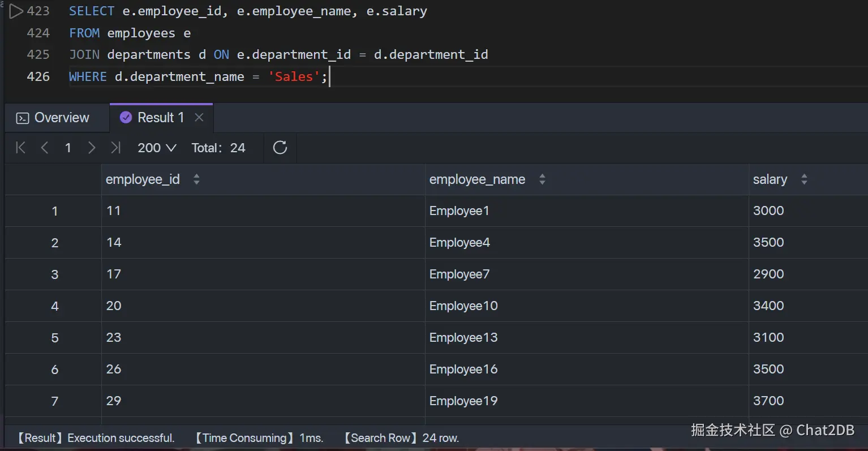Screen dimensions: 868x451
Task: Sort by employee_id column
Action: 196,179
